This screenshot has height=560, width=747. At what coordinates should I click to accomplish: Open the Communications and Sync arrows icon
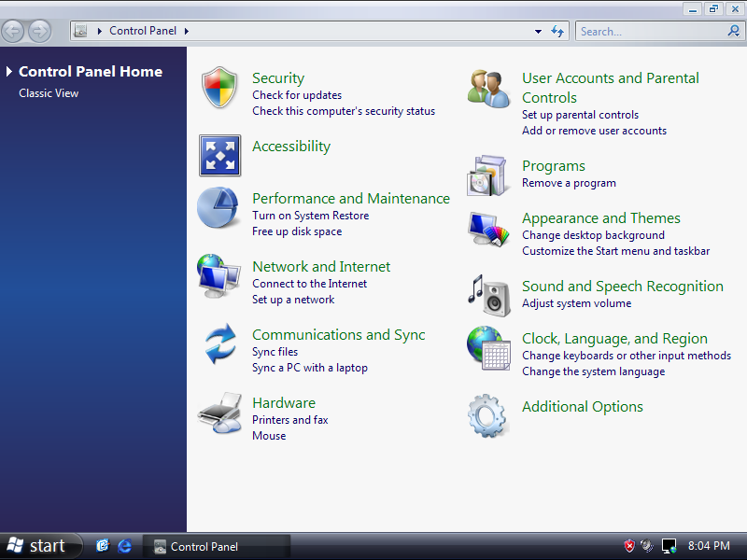[x=220, y=343]
